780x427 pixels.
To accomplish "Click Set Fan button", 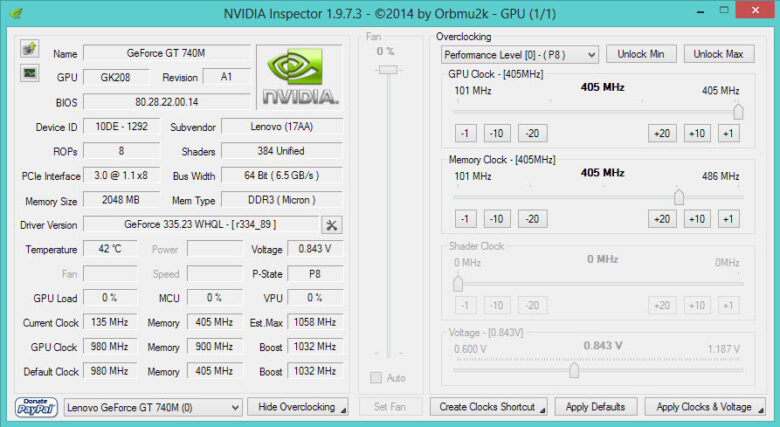I will click(x=390, y=407).
